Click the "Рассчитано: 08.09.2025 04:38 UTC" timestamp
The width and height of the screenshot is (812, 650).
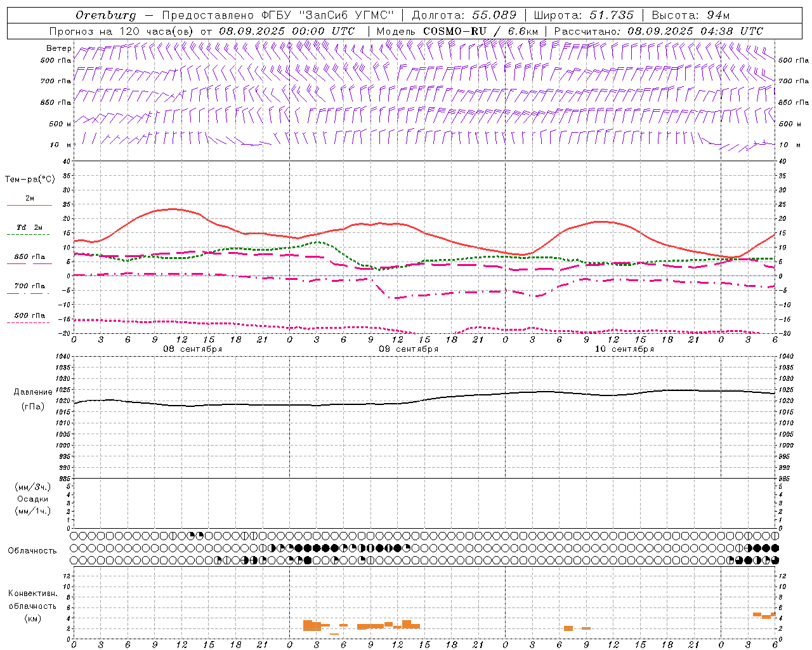pos(658,31)
